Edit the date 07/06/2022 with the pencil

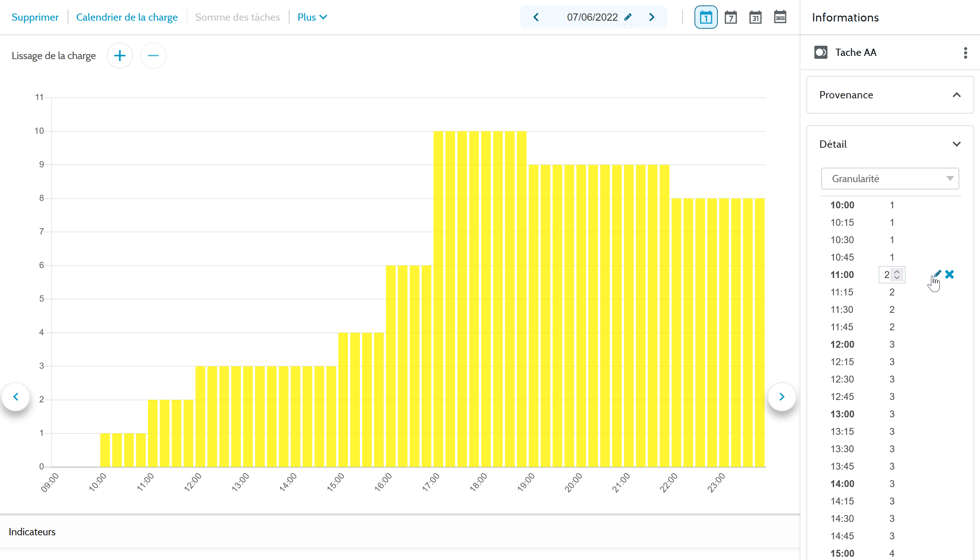(x=628, y=17)
